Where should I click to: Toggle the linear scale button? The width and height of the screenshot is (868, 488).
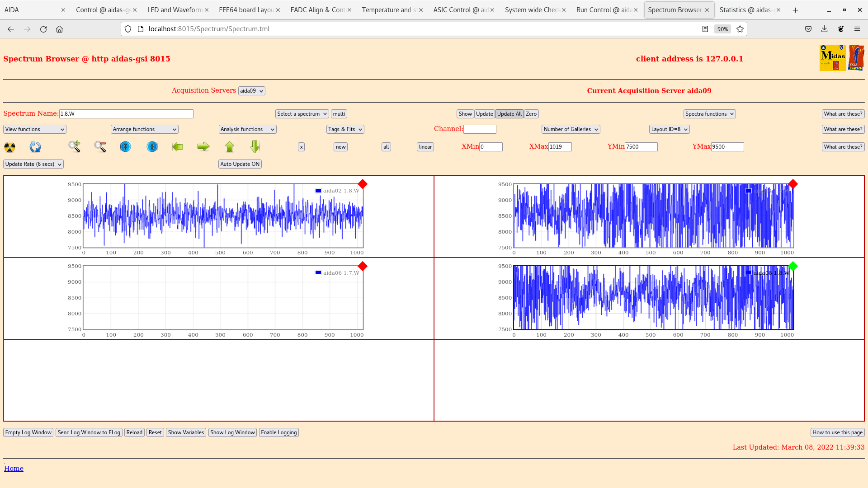425,147
